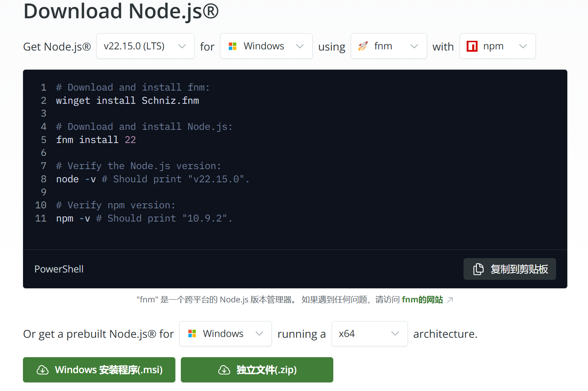Click the PowerShell label below the code
The image size is (588, 391).
coord(59,269)
